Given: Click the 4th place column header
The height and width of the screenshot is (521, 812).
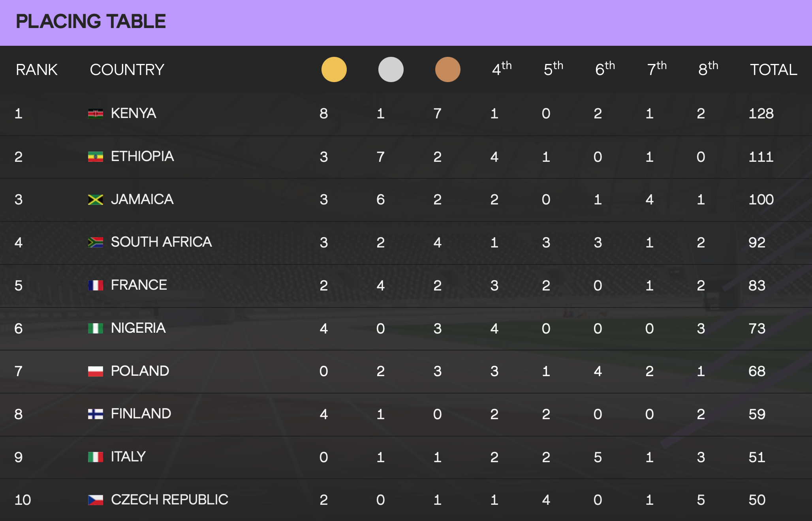Looking at the screenshot, I should click(x=501, y=69).
